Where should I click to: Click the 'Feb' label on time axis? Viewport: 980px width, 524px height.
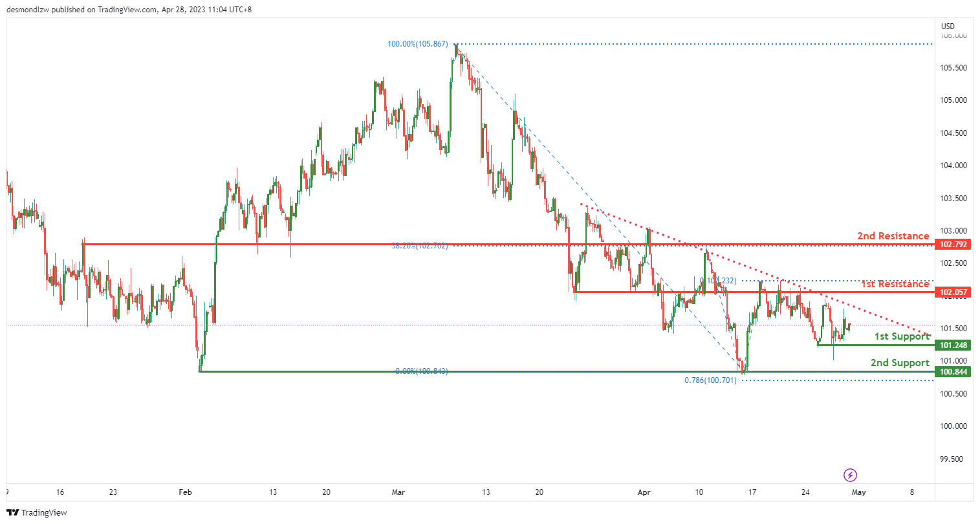coord(186,492)
